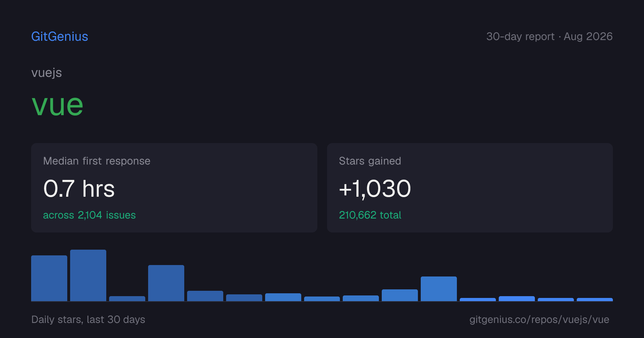Open the GitGenius brand link
644x338 pixels.
coord(60,36)
